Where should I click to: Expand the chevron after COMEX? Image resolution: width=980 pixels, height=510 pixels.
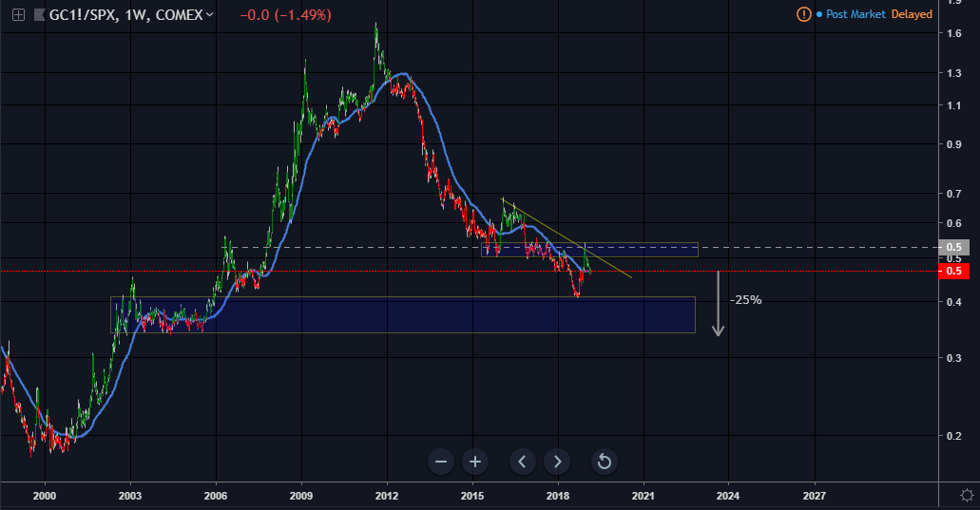click(210, 15)
